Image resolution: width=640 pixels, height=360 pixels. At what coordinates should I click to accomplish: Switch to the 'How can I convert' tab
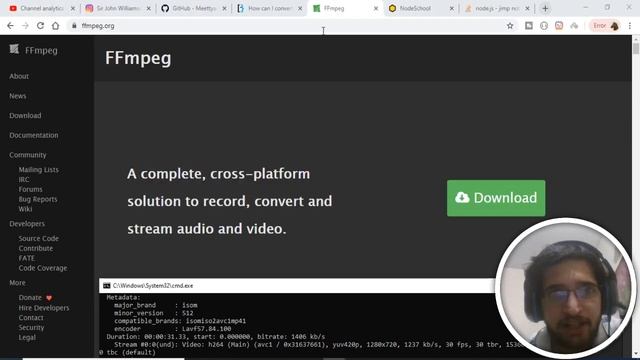269,8
